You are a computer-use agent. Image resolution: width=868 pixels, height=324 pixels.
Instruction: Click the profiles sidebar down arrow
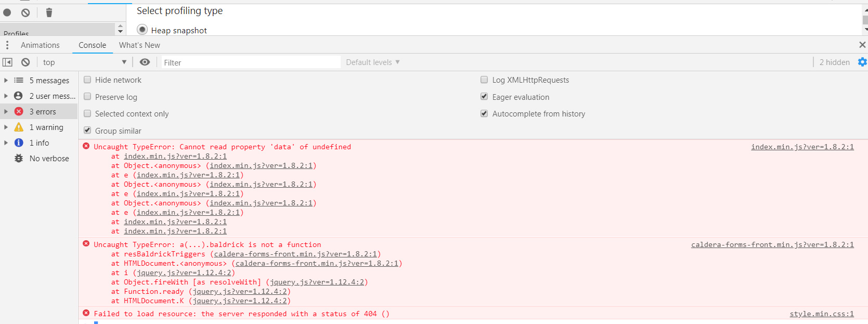[121, 31]
